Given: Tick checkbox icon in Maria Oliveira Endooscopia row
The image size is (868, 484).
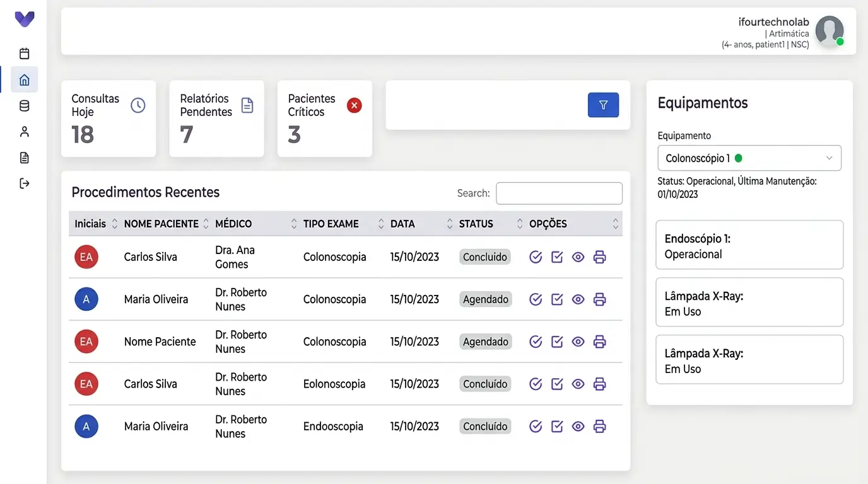Looking at the screenshot, I should click(x=557, y=427).
